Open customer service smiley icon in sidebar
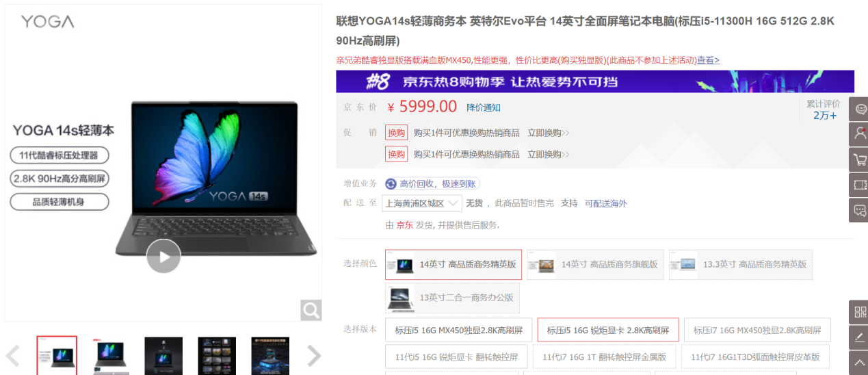868x375 pixels. coord(859,109)
